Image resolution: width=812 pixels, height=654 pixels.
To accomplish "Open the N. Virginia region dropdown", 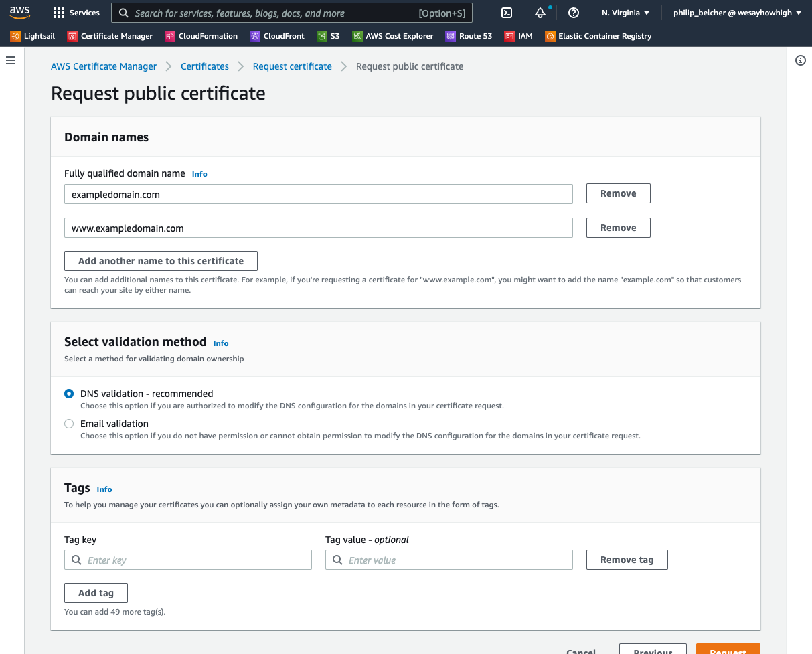I will tap(625, 12).
